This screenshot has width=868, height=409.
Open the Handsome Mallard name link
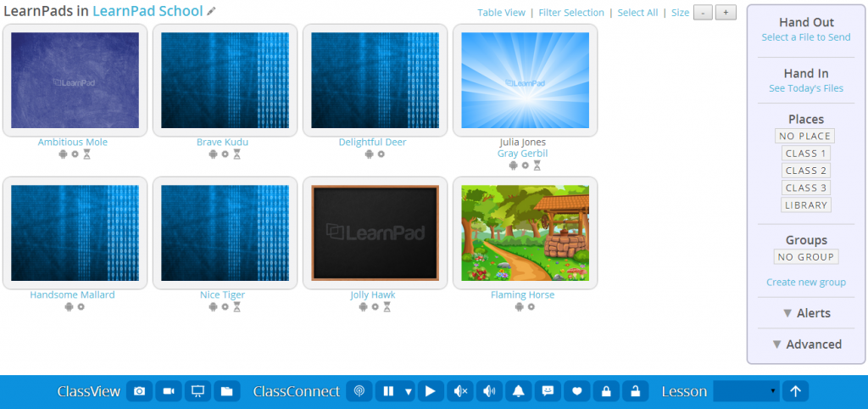coord(73,294)
